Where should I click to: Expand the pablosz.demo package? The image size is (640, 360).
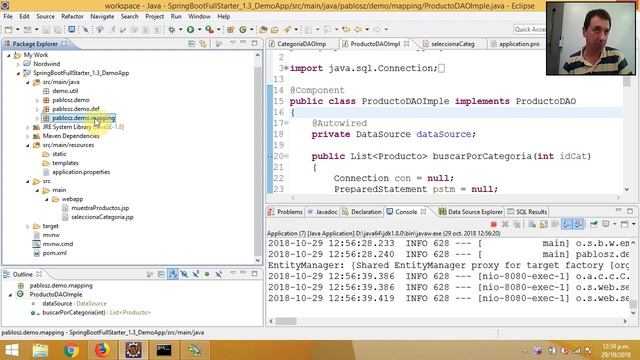(x=37, y=100)
